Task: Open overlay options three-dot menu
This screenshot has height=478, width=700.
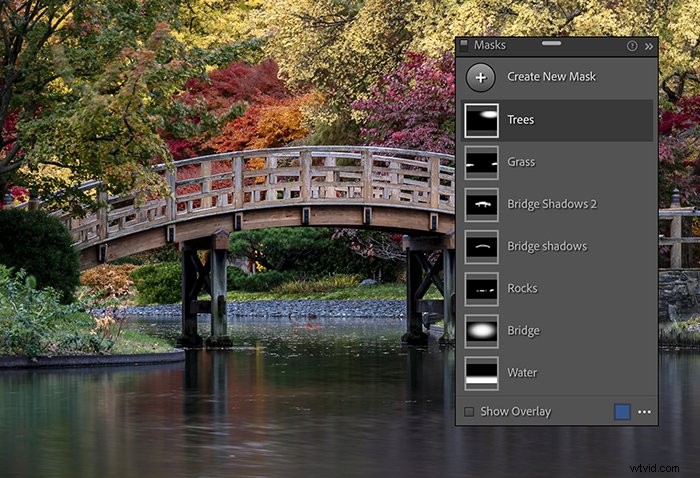Action: [644, 412]
